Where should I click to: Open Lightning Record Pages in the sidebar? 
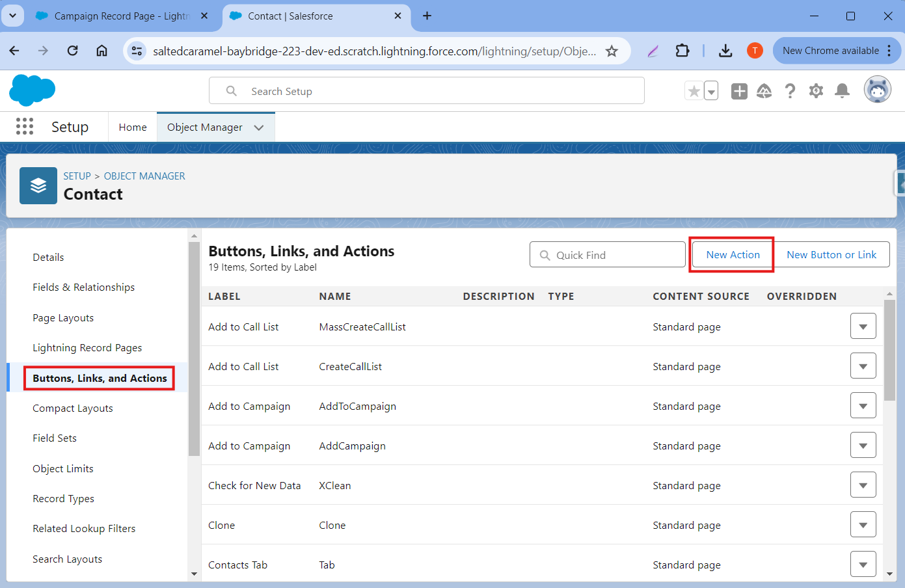point(87,348)
